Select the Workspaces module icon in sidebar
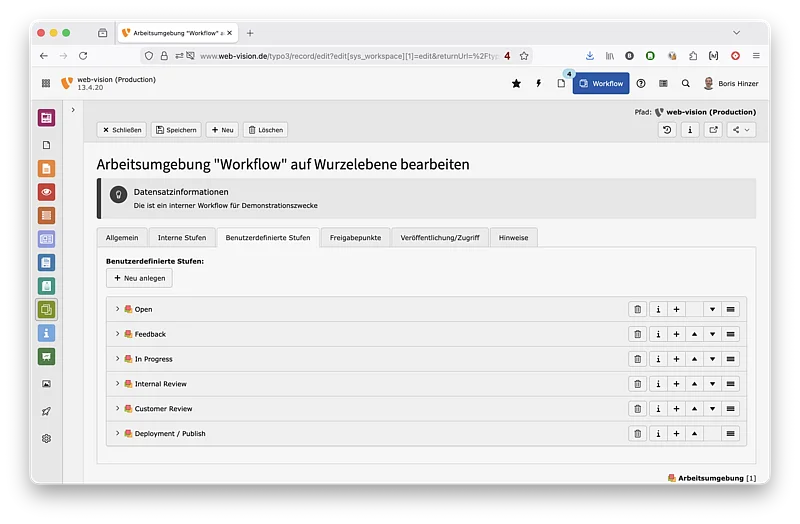Viewport: 800px width, 524px height. pyautogui.click(x=46, y=309)
